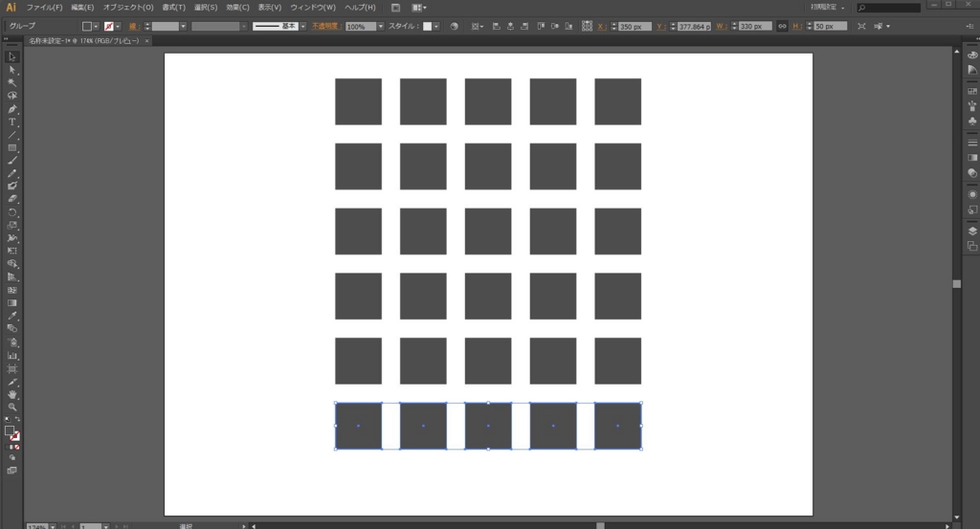This screenshot has width=980, height=529.
Task: Open the 初期設定 workspace switcher
Action: click(x=828, y=8)
